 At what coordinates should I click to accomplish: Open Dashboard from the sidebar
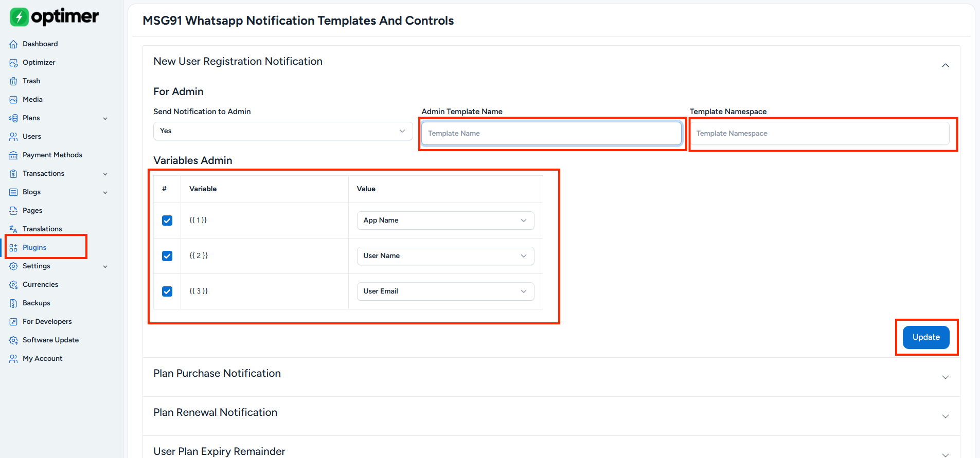[x=40, y=44]
